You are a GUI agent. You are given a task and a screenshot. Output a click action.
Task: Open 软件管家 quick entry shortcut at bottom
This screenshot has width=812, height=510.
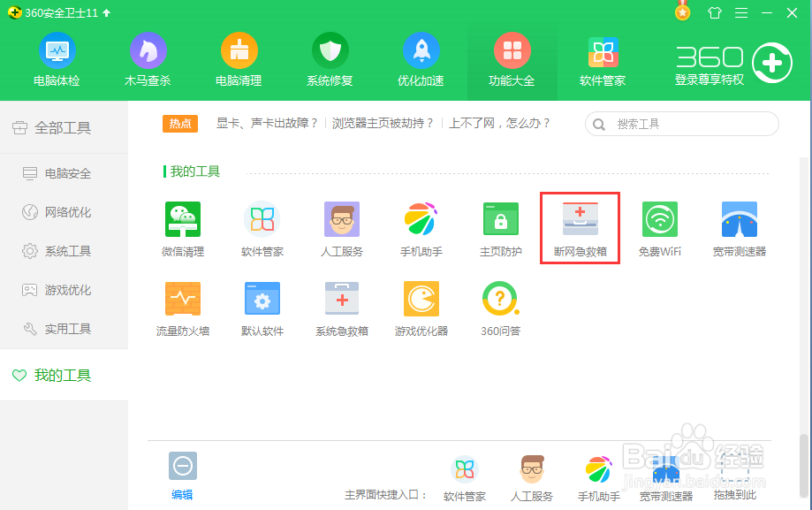point(465,479)
